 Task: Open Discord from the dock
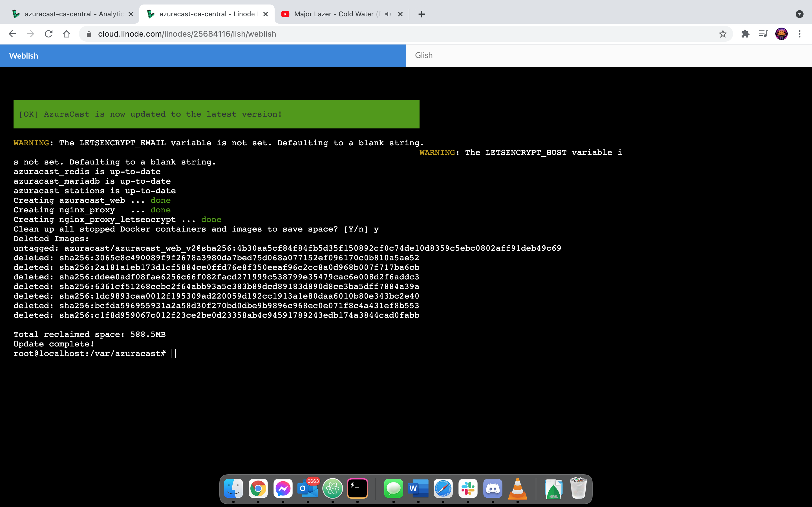point(493,489)
